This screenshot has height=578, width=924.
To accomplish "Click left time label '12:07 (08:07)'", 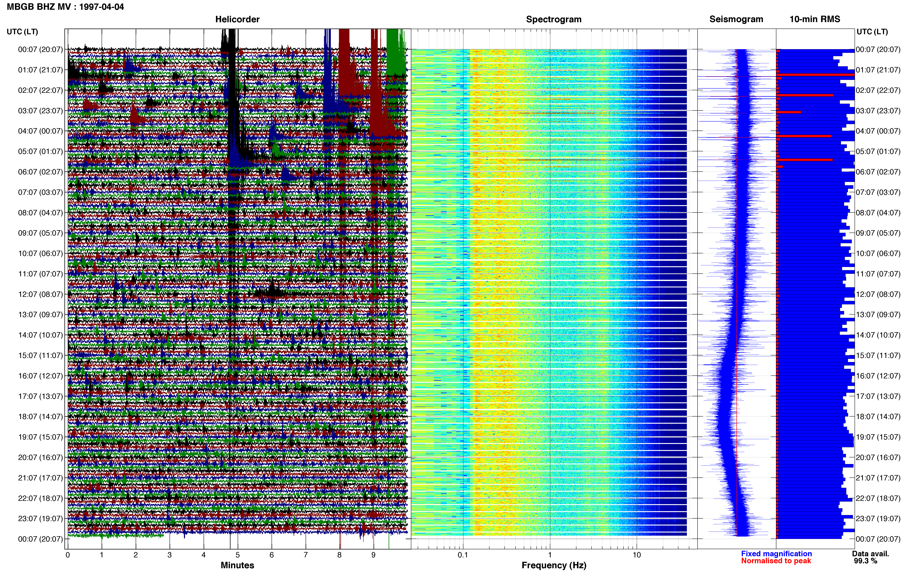I will tap(41, 294).
